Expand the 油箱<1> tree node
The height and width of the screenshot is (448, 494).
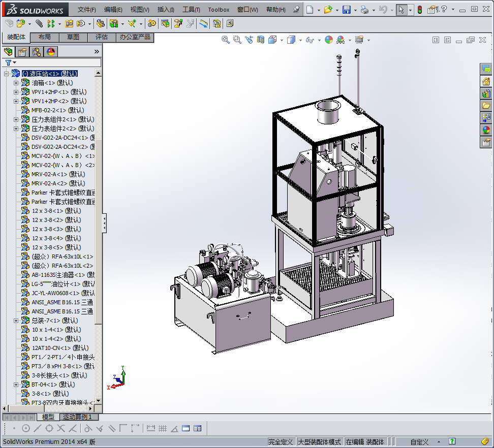coord(16,83)
